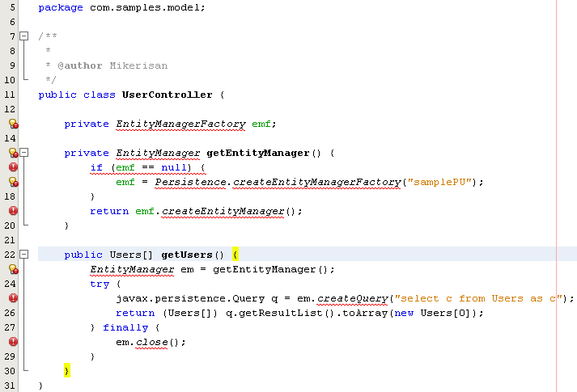Image resolution: width=577 pixels, height=392 pixels.
Task: Collapse the getEntityManager method fold
Action: pos(24,153)
